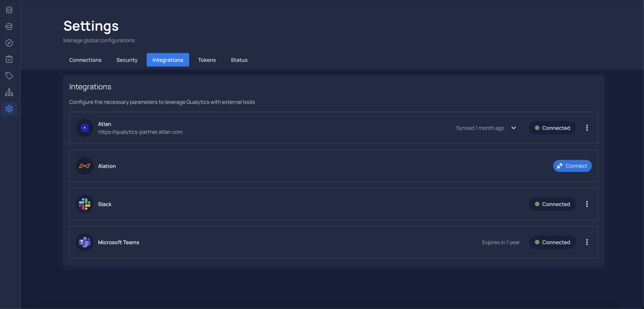
Task: Open the Tags icon in sidebar
Action: pos(9,76)
